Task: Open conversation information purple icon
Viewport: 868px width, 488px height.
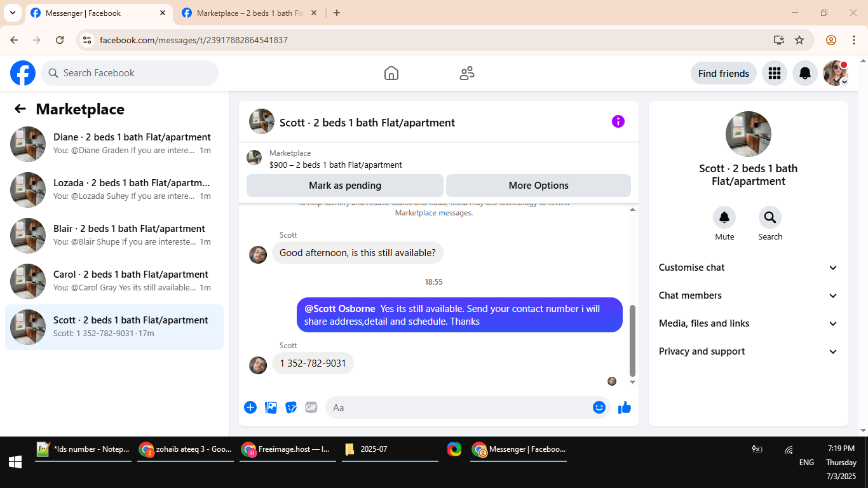Action: click(x=618, y=121)
